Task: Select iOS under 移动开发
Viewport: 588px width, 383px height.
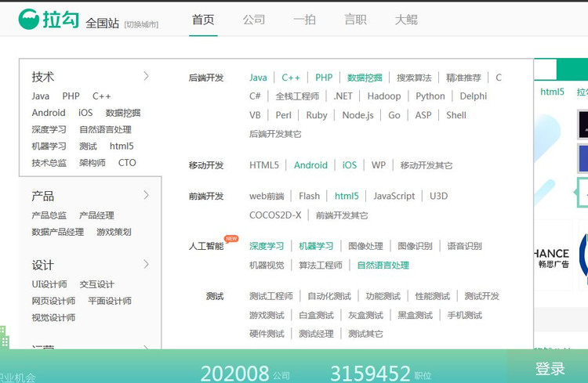Action: (x=350, y=165)
